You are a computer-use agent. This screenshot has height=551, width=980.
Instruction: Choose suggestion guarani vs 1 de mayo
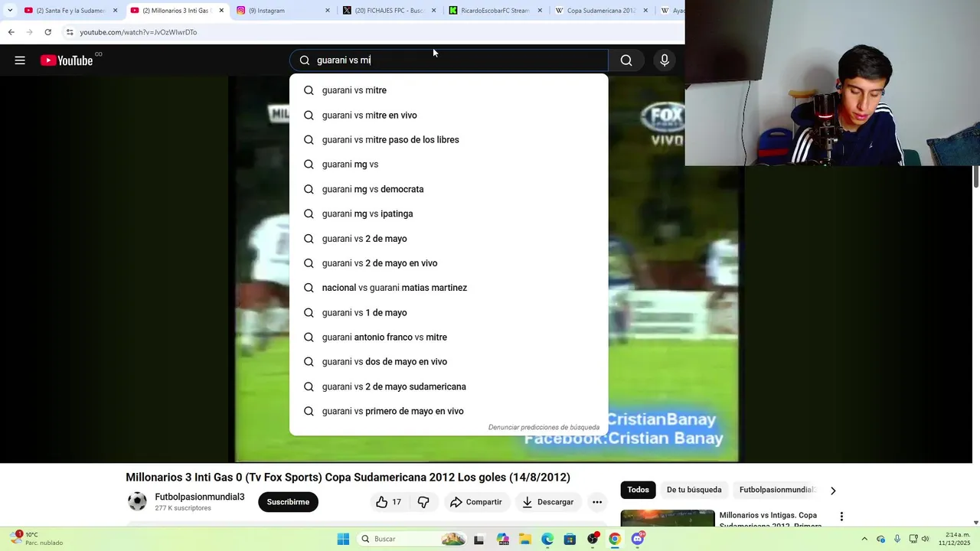(449, 312)
